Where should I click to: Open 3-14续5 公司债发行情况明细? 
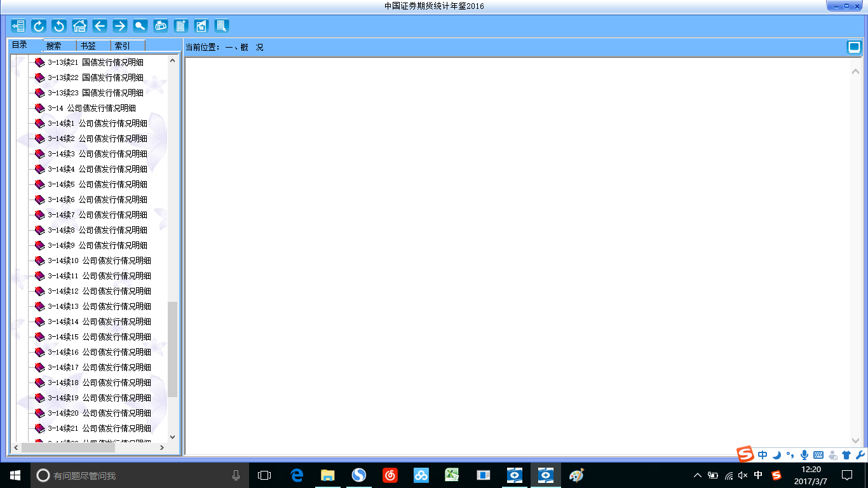[97, 184]
